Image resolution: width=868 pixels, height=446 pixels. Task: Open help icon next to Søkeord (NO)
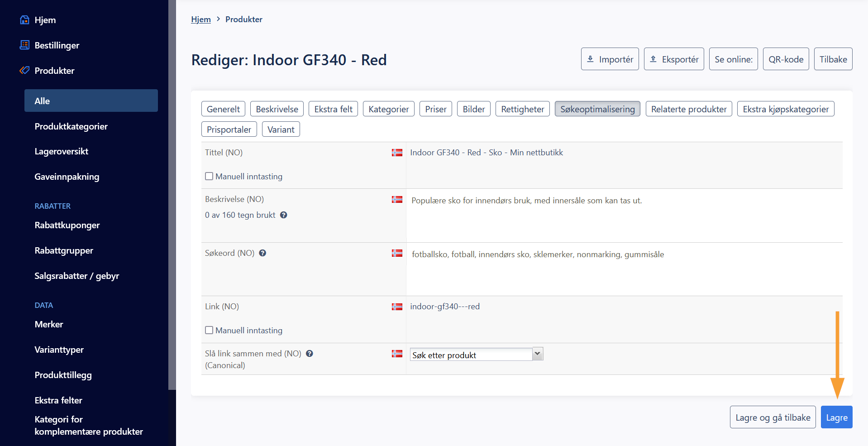[x=262, y=253]
